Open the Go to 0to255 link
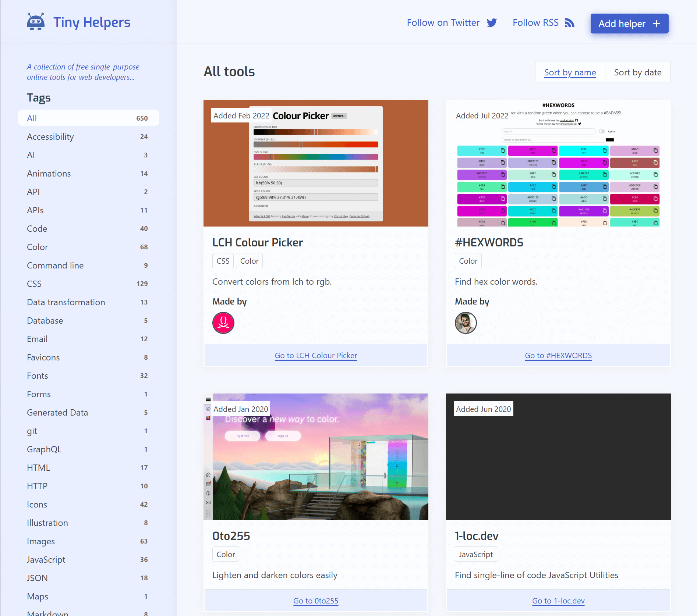Viewport: 697px width, 616px height. [316, 601]
